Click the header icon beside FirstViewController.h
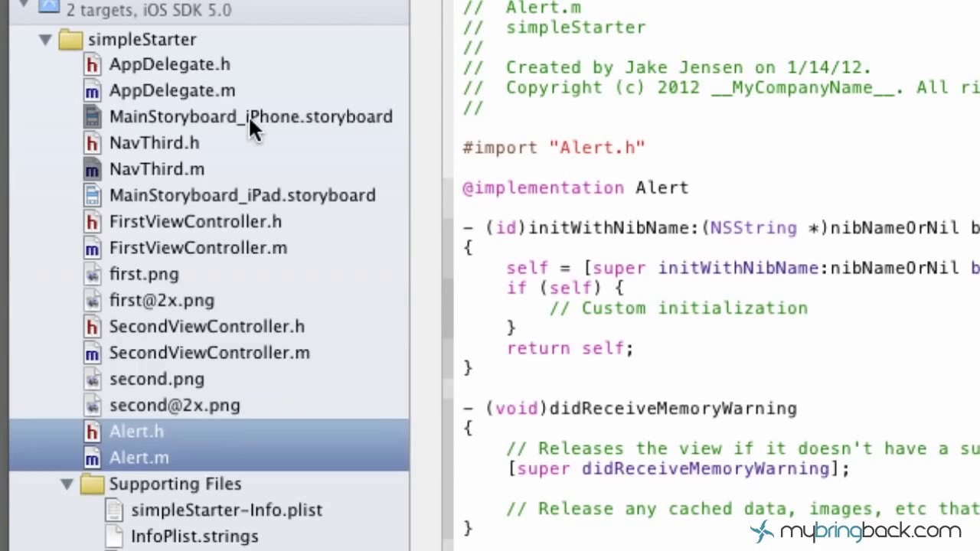The height and width of the screenshot is (551, 980). click(x=92, y=222)
